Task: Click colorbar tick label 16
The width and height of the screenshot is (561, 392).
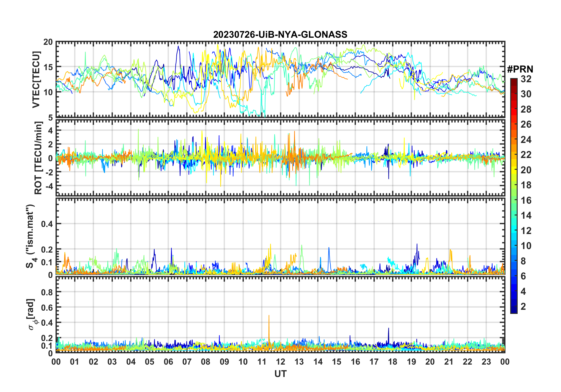Action: point(526,200)
